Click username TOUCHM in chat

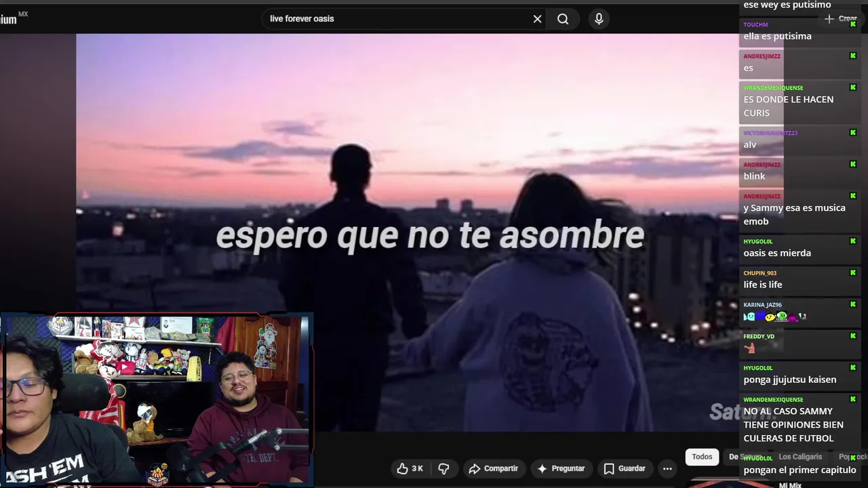(x=755, y=24)
